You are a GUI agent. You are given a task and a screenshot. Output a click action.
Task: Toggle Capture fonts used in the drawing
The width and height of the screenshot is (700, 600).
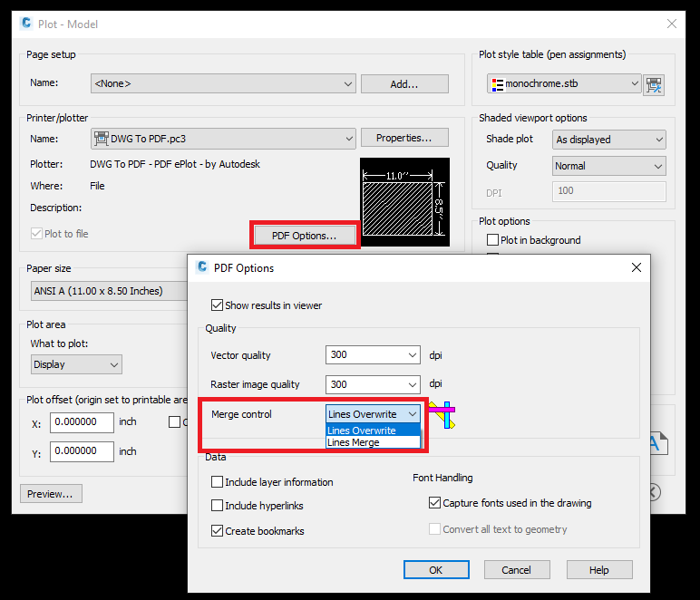tap(435, 503)
